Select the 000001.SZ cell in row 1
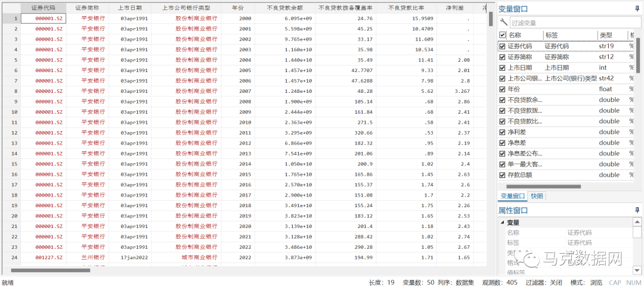Screen dimensions: 644x287 point(43,18)
